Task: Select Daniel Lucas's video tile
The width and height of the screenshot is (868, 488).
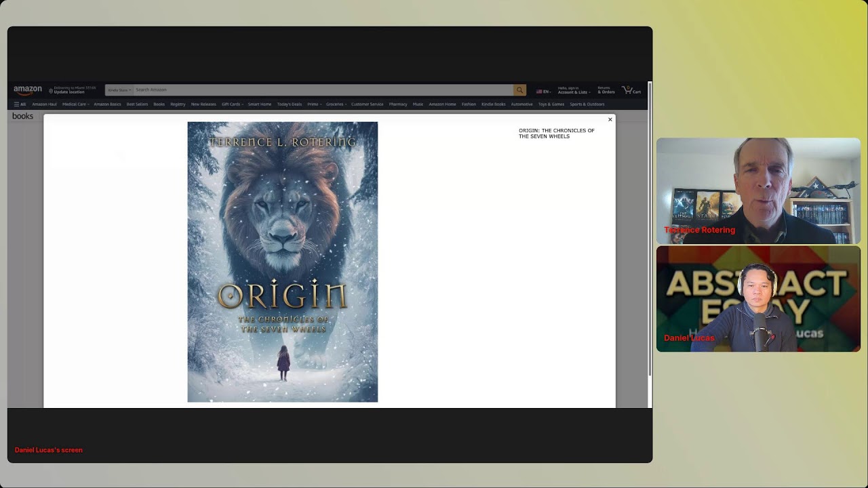Action: tap(758, 299)
